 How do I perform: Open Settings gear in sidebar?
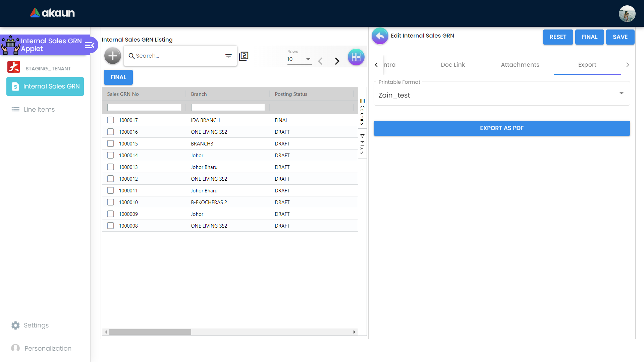[x=15, y=325]
